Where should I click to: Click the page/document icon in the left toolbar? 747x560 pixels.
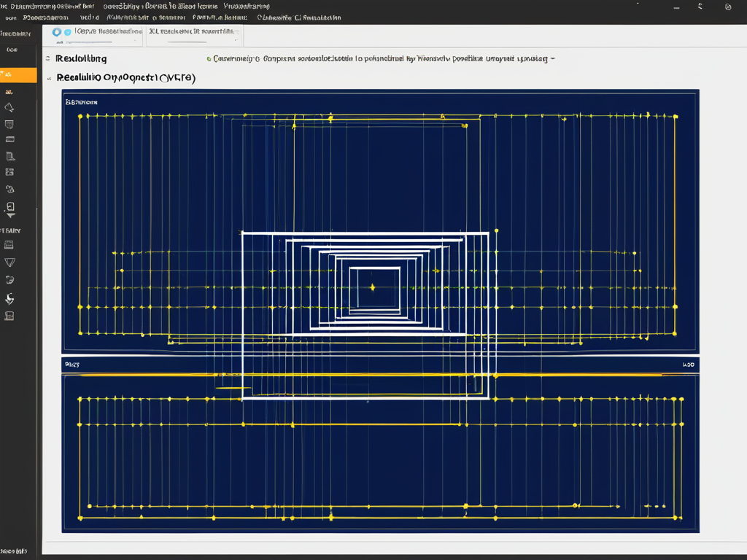pyautogui.click(x=9, y=155)
